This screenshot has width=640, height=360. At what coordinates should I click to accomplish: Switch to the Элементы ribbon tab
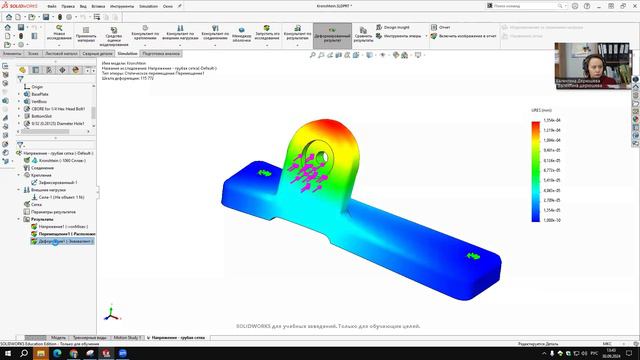[12, 53]
